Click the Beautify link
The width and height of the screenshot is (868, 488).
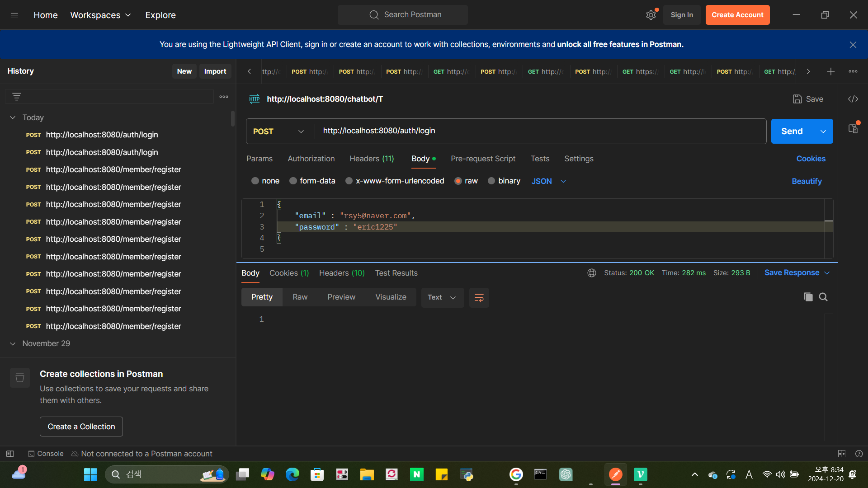pyautogui.click(x=807, y=181)
